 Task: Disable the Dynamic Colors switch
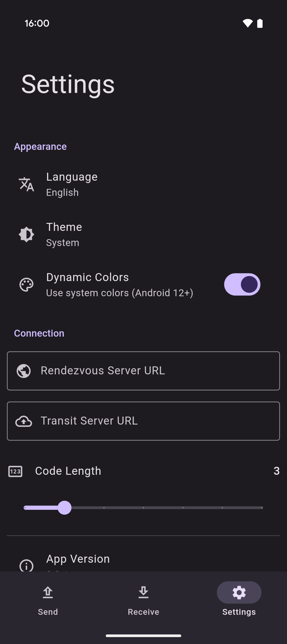tap(242, 285)
